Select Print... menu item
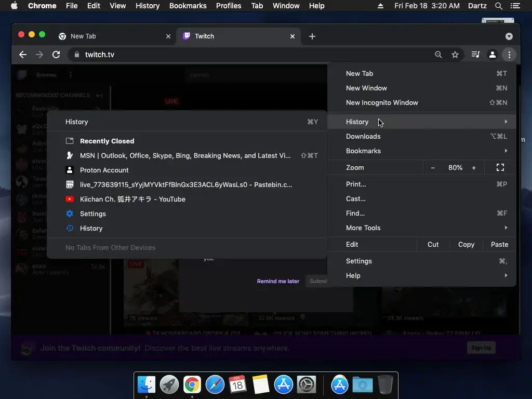532x399 pixels. click(422, 184)
